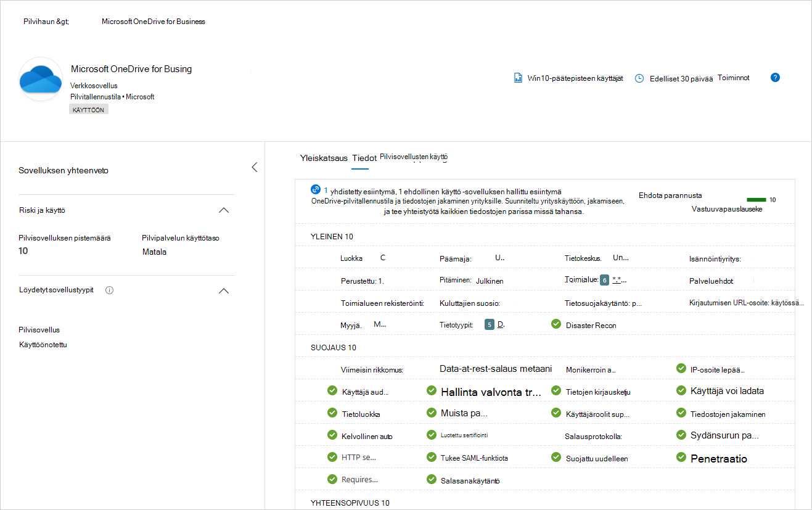The width and height of the screenshot is (812, 510).
Task: Click green check next to Salasanakäytäntö
Action: point(432,479)
